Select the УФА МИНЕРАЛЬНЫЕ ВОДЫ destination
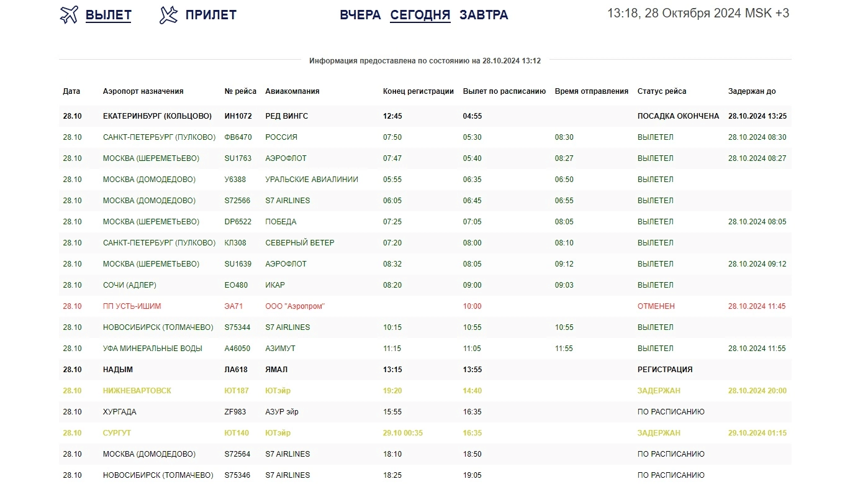Image resolution: width=868 pixels, height=484 pixels. [x=153, y=349]
